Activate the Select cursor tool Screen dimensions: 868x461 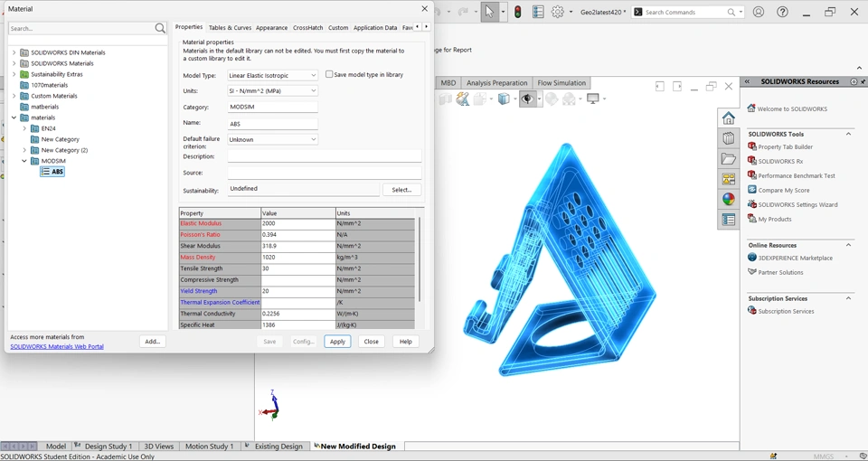pyautogui.click(x=489, y=12)
